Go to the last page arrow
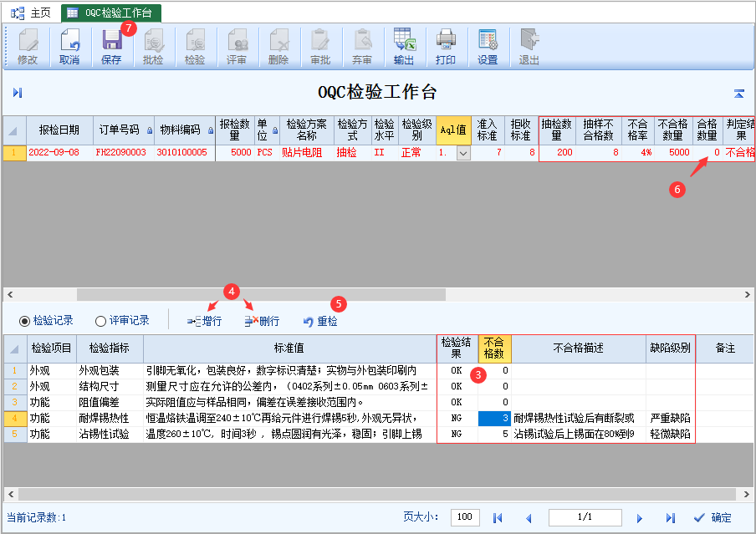The height and width of the screenshot is (534, 756). point(670,518)
